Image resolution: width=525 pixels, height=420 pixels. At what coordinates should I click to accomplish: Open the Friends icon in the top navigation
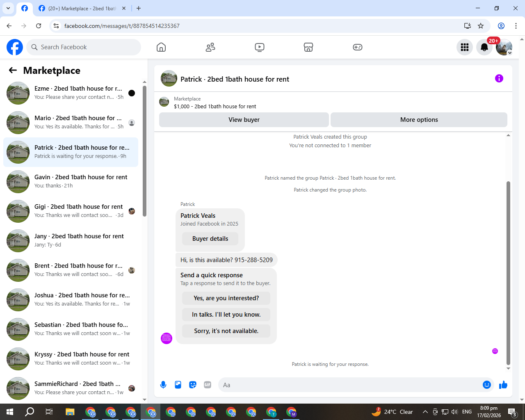(210, 47)
